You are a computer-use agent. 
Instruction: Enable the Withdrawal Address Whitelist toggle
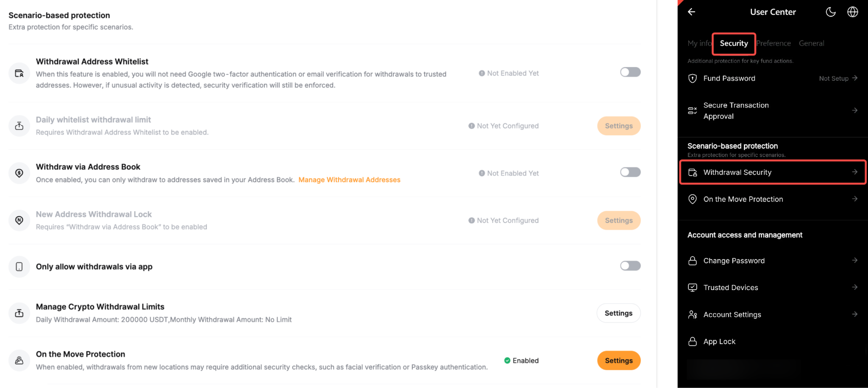[630, 72]
